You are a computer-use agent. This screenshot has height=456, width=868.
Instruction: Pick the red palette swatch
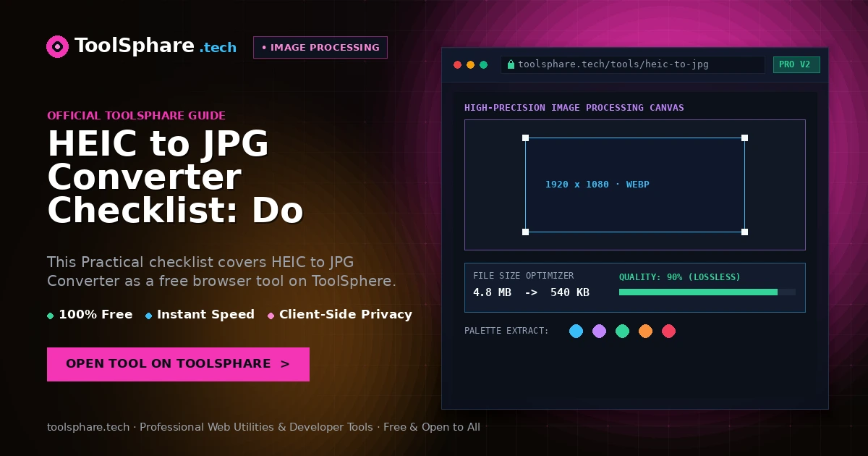pyautogui.click(x=668, y=331)
